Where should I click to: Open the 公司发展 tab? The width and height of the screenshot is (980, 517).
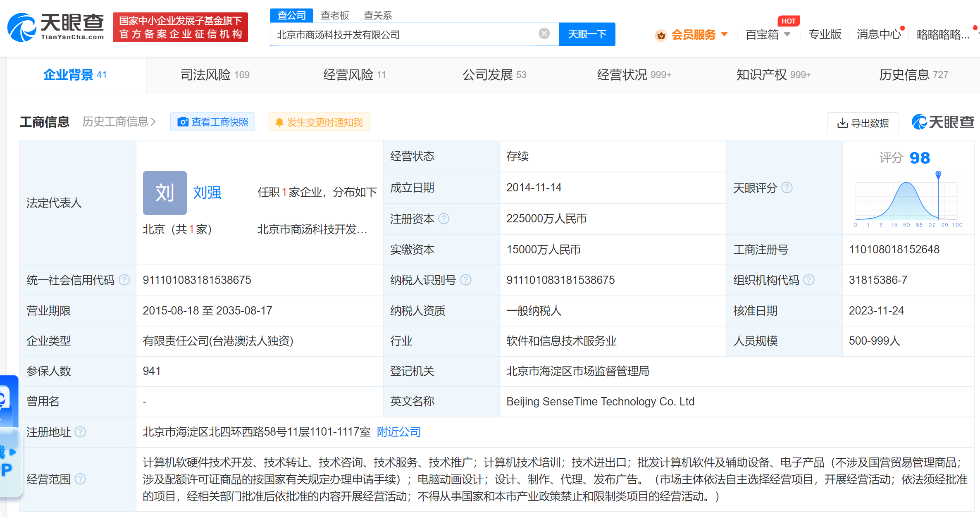pos(494,75)
